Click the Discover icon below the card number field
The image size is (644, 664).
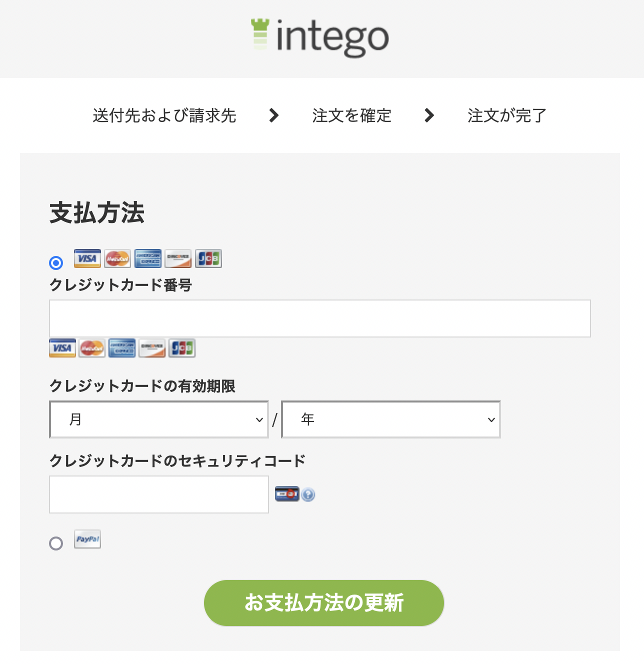coord(152,348)
